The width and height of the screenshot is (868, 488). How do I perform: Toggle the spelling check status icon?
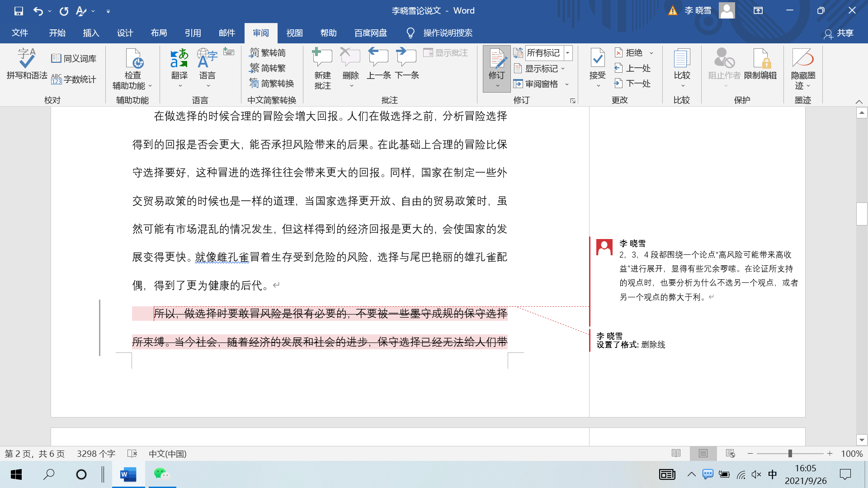pos(132,453)
